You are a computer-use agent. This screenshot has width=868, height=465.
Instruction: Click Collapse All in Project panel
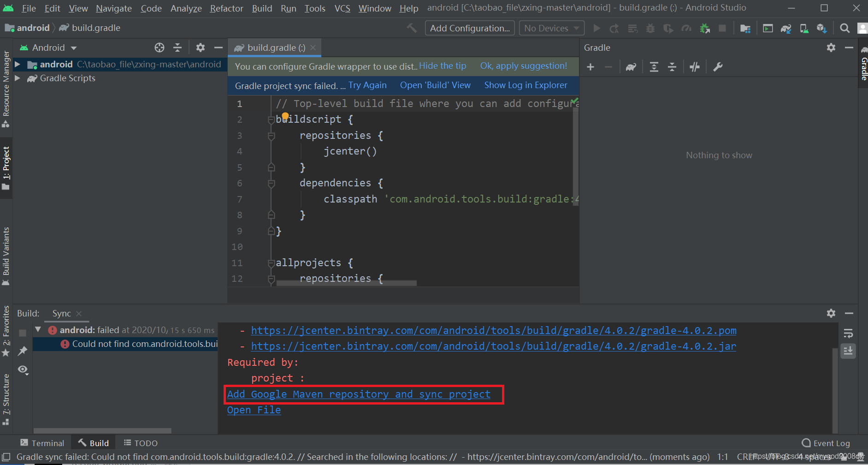pos(177,48)
